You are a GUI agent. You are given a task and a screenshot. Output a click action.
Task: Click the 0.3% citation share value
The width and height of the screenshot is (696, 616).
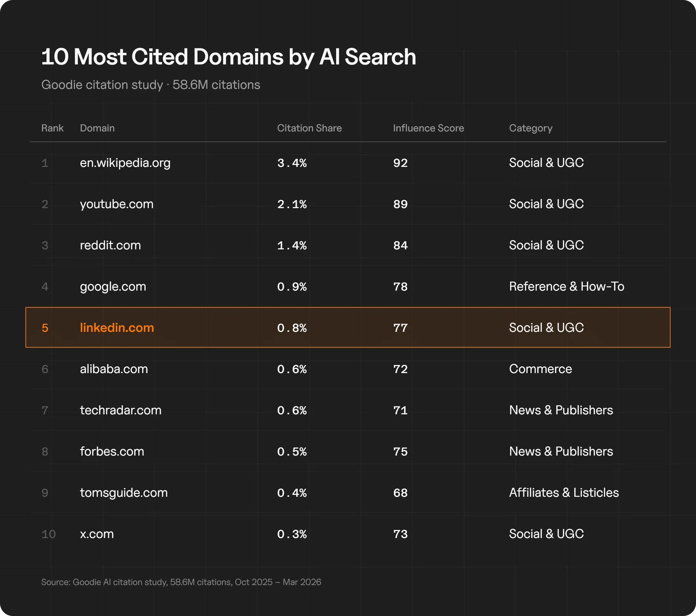292,534
